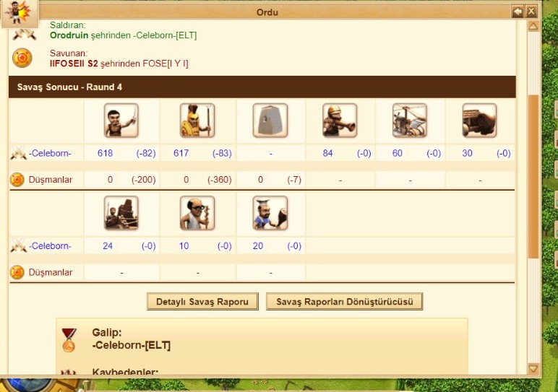Click the crossed swords attacker icon at top
This screenshot has height=392, width=558.
pos(24,34)
